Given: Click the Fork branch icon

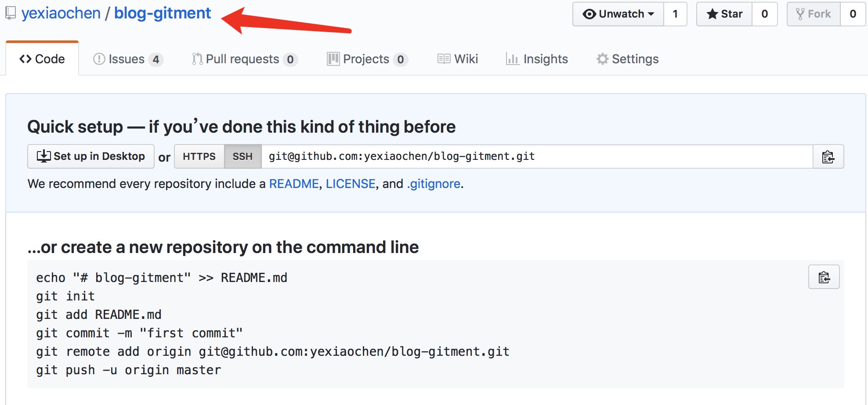Looking at the screenshot, I should click(800, 14).
